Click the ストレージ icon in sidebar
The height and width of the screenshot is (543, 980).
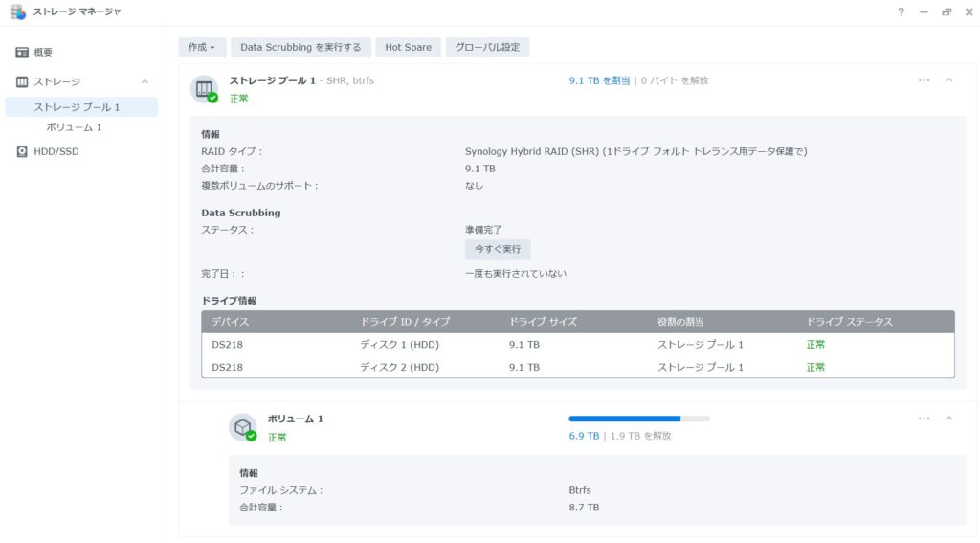coord(22,82)
